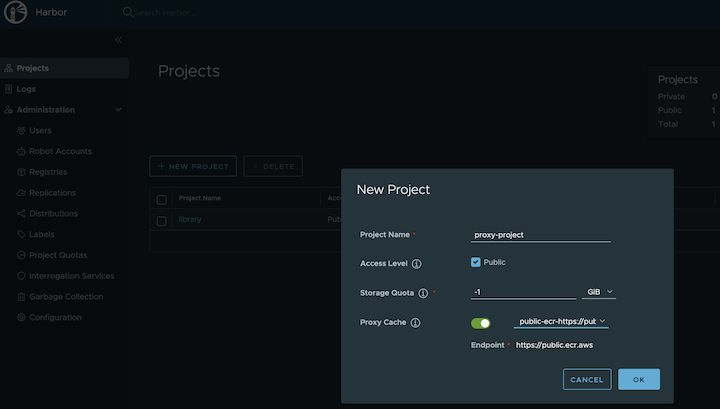Click the search magnifier icon
720x409 pixels.
(127, 13)
